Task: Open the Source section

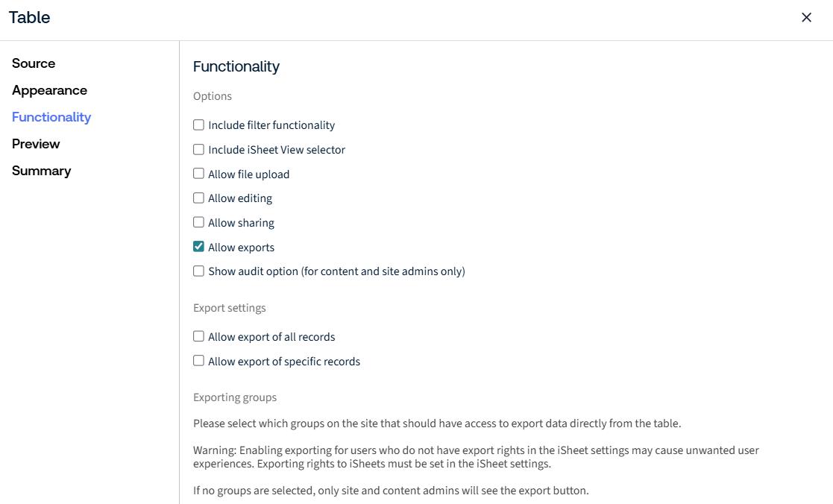Action: 34,63
